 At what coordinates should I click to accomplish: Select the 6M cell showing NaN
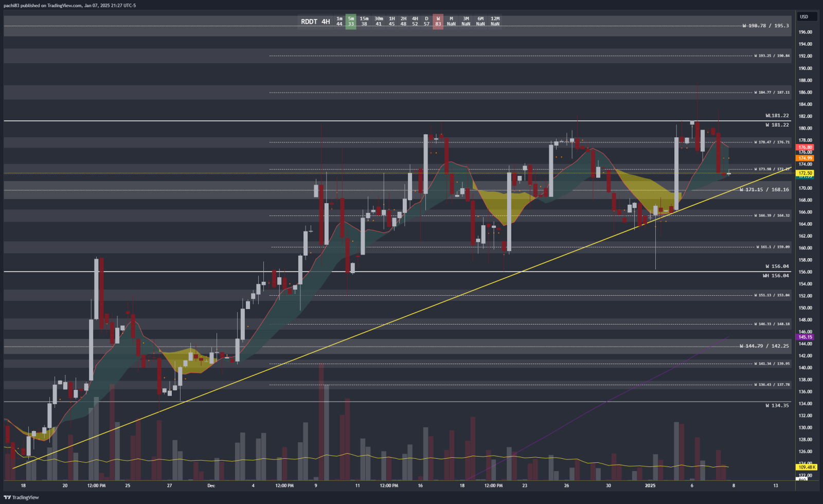pos(480,22)
